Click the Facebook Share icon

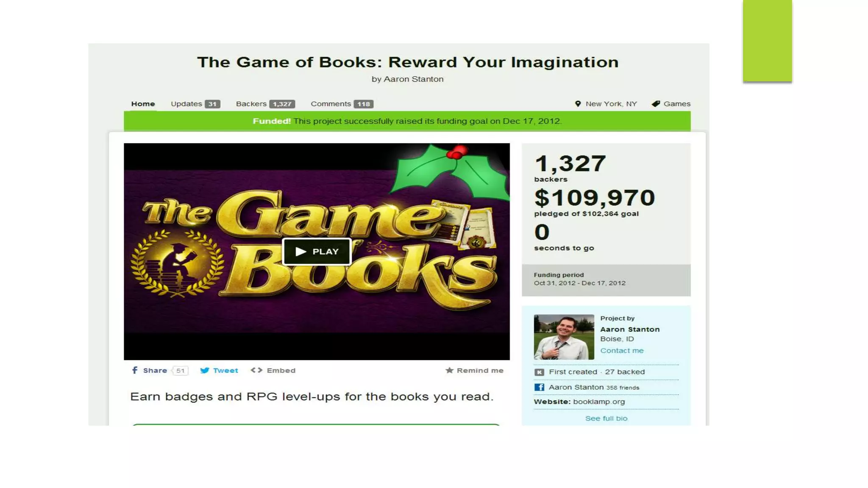pyautogui.click(x=135, y=370)
